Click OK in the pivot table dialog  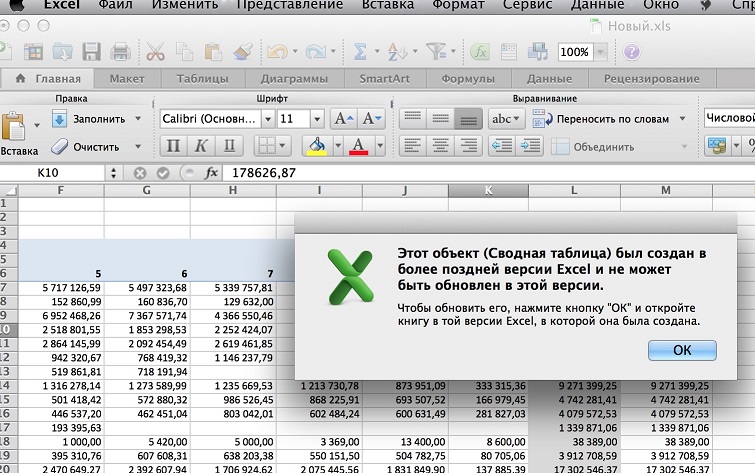click(682, 350)
